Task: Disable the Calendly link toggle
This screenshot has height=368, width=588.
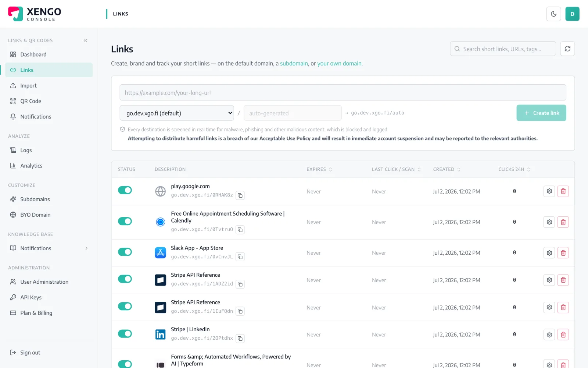Action: (125, 221)
